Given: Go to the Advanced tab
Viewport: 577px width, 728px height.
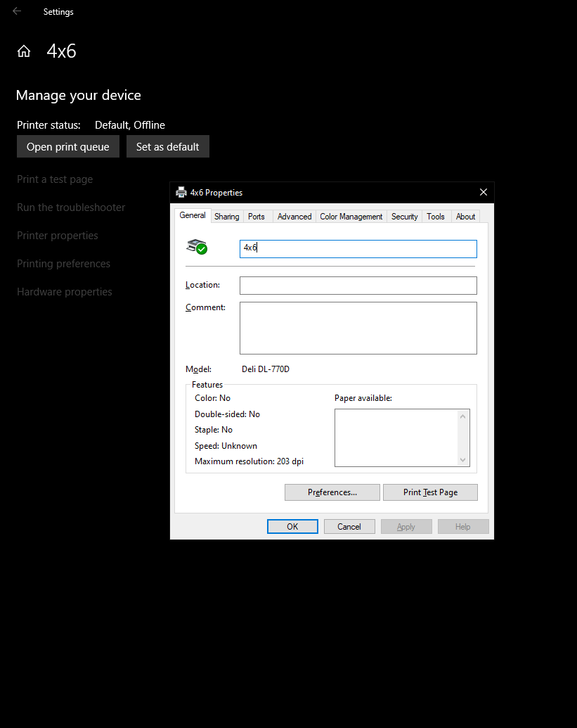Looking at the screenshot, I should [294, 217].
